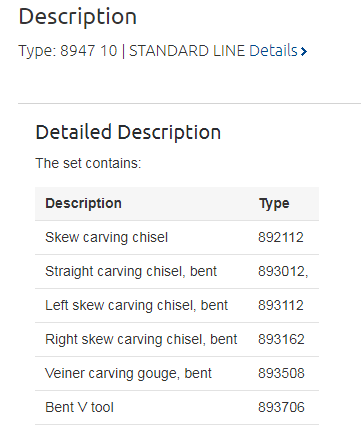
Task: Open the Details link
Action: [273, 51]
